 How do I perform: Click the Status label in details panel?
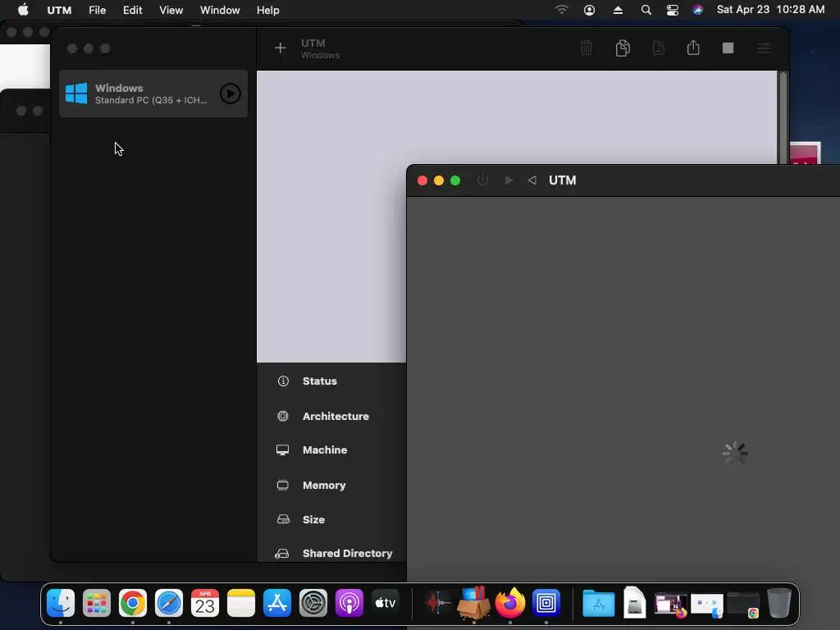[x=320, y=381]
